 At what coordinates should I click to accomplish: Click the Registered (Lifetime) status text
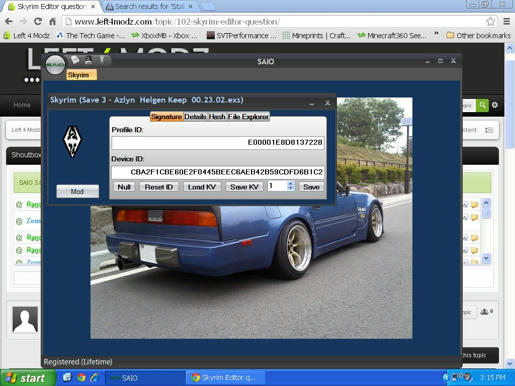coord(78,362)
